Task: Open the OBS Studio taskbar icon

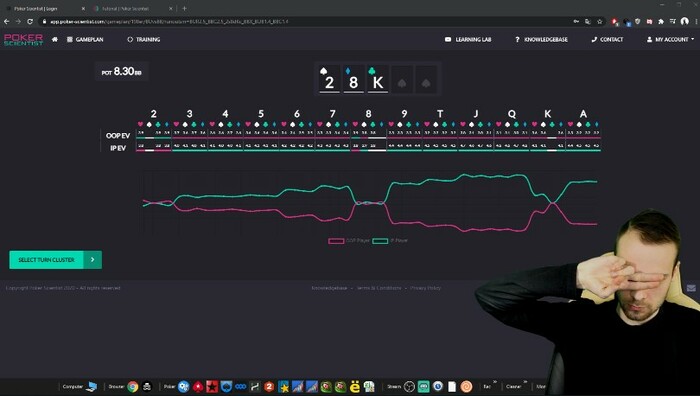Action: point(409,387)
